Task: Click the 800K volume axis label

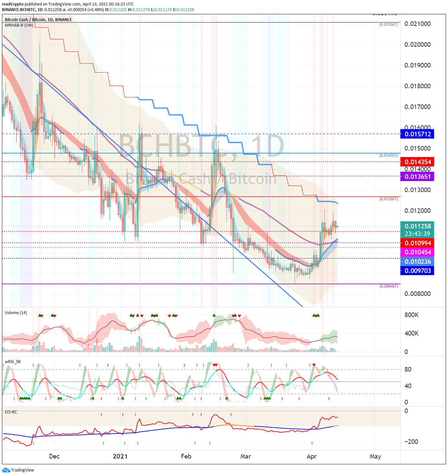Action: click(411, 315)
